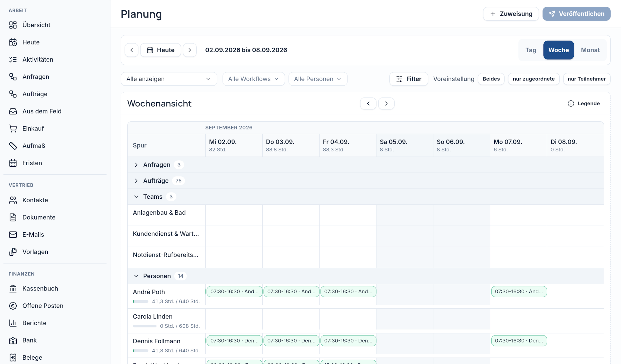Expand the Anfragen group row
The width and height of the screenshot is (621, 364).
pyautogui.click(x=366, y=165)
